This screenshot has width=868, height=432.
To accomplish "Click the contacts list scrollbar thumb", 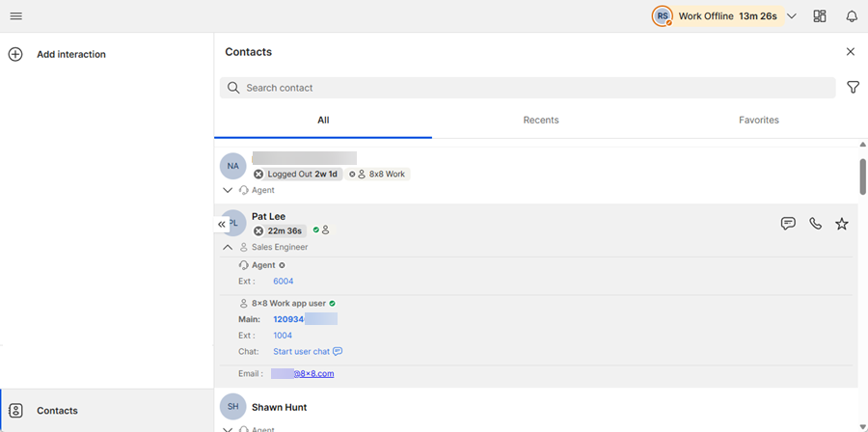I will pos(862,176).
